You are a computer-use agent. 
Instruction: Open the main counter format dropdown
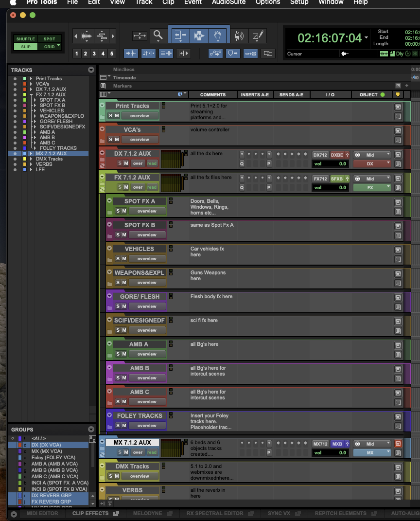tap(366, 37)
